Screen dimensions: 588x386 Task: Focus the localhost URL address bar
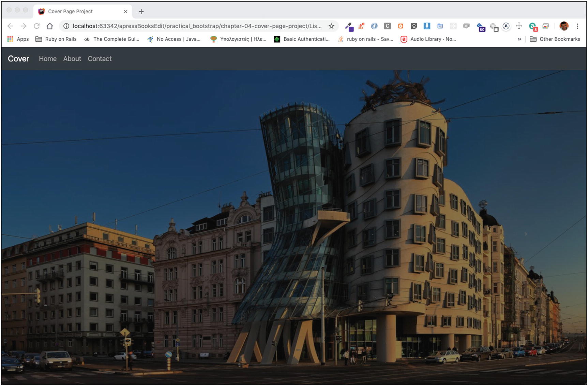point(197,26)
